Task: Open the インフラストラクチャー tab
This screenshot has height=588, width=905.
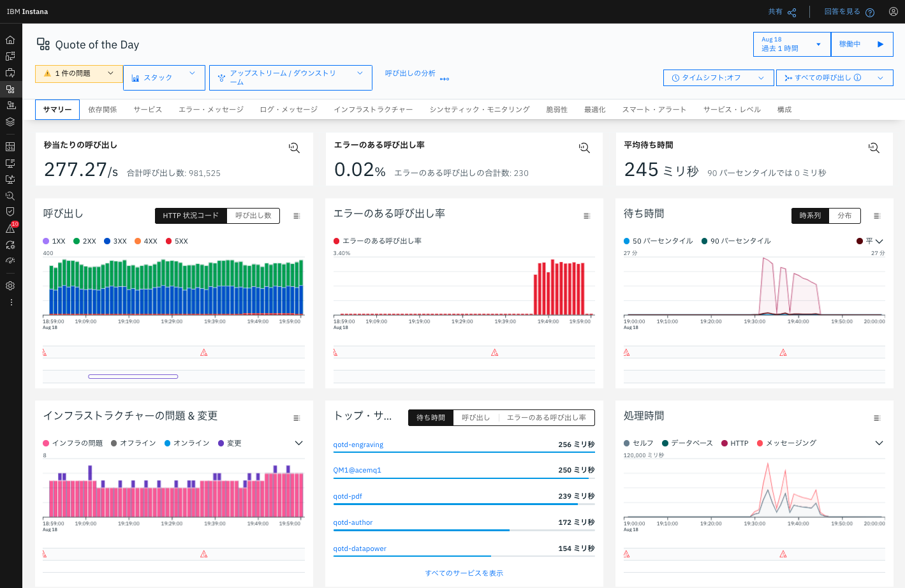Action: pos(373,110)
